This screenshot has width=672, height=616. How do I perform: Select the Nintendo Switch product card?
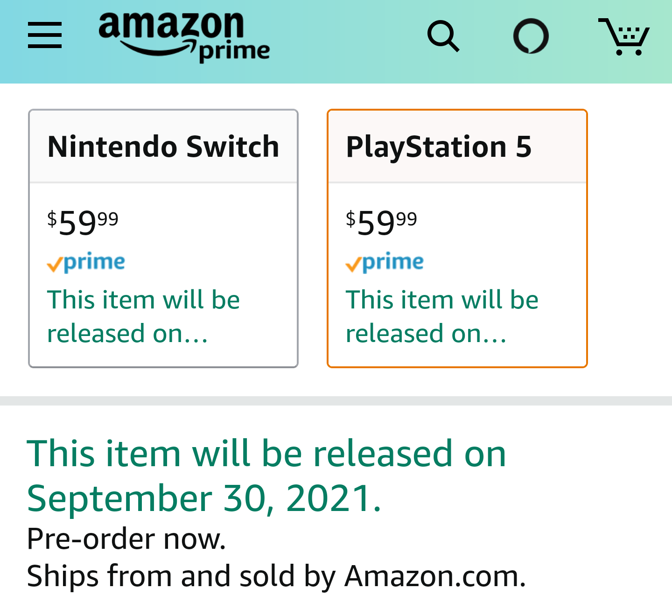point(162,238)
